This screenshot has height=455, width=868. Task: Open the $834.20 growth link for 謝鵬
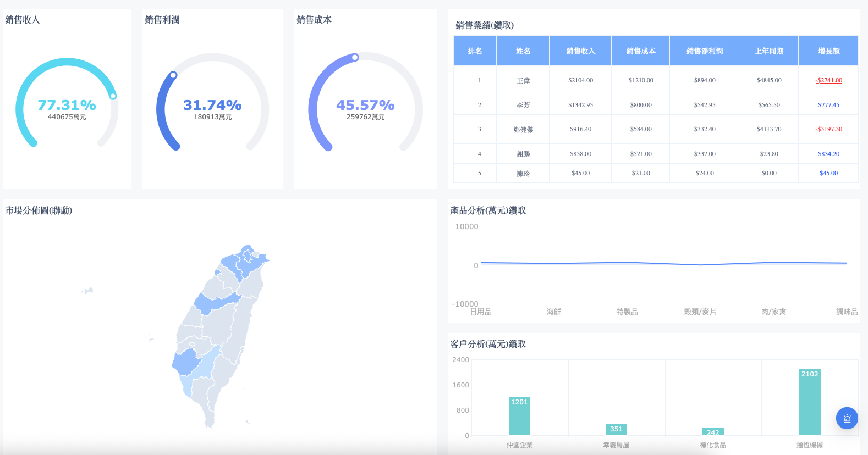coord(828,154)
